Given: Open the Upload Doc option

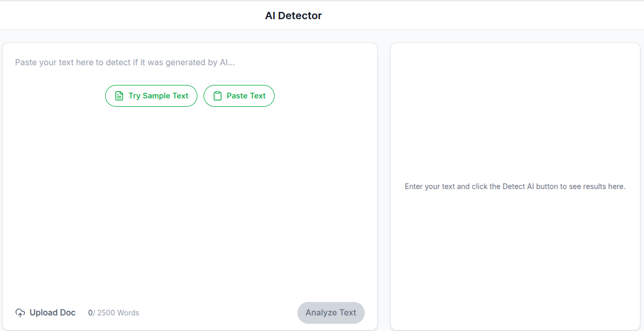Looking at the screenshot, I should 52,313.
